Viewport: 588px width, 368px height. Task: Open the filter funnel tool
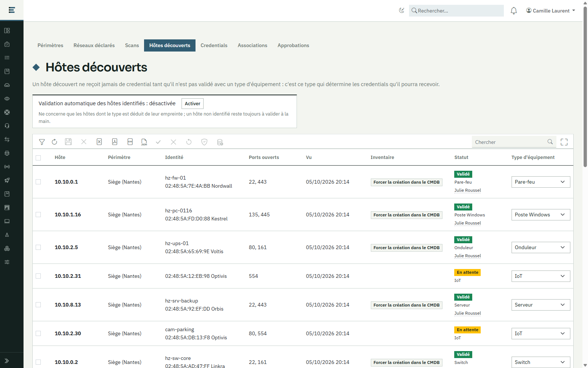[x=42, y=142]
